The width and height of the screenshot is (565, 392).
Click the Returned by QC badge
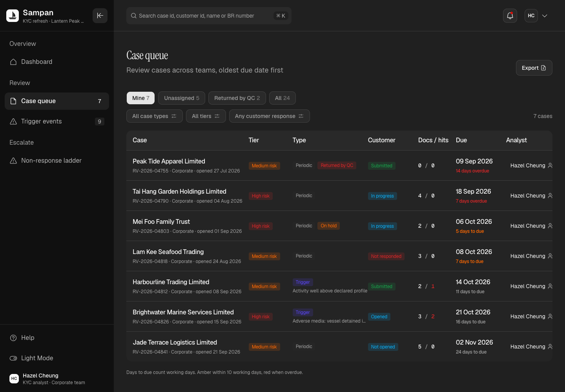337,165
